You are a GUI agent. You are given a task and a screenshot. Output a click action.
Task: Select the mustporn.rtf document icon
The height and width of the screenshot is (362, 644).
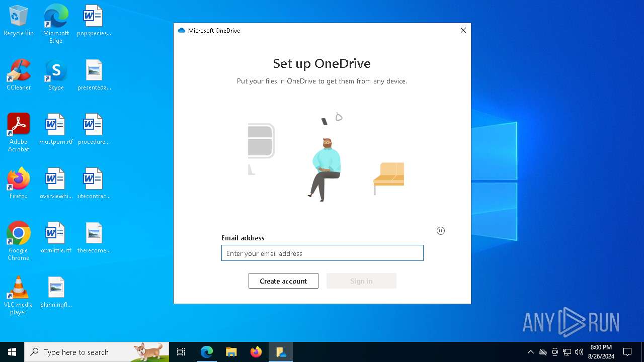pos(56,130)
